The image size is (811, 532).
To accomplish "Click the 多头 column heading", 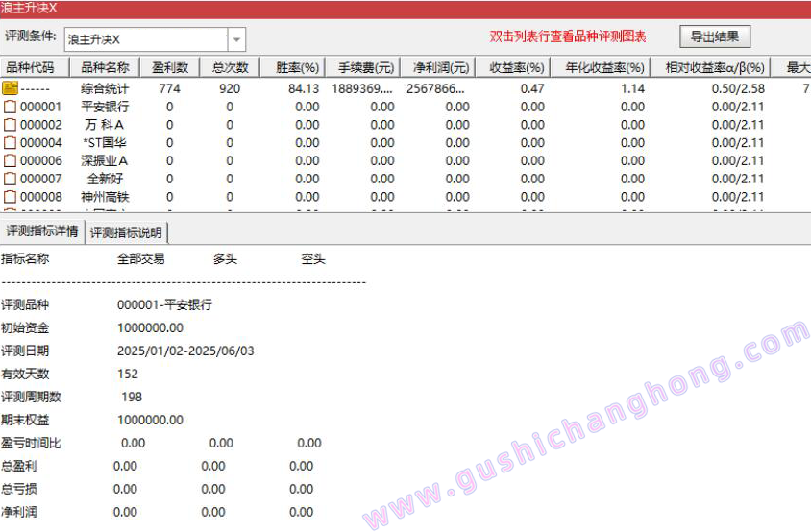I will point(225,259).
